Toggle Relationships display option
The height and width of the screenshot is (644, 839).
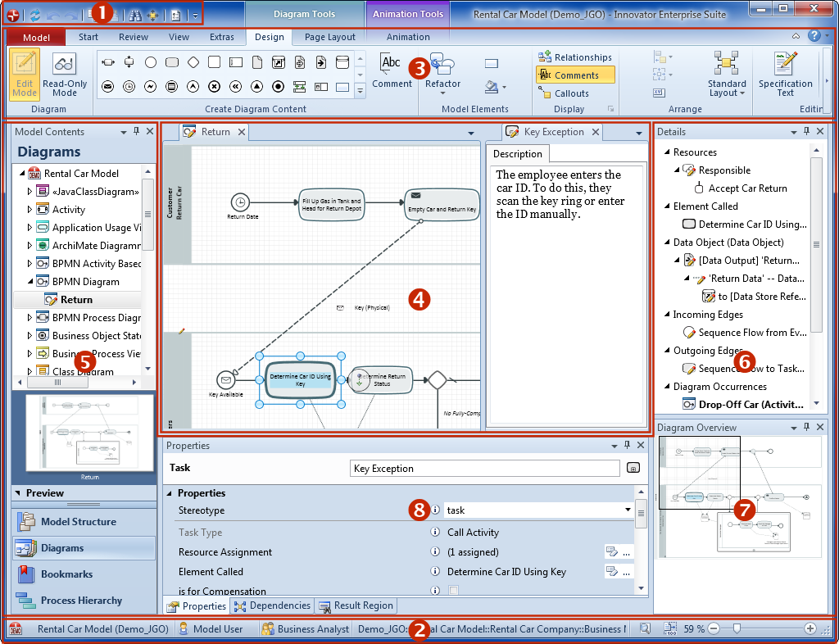[575, 57]
